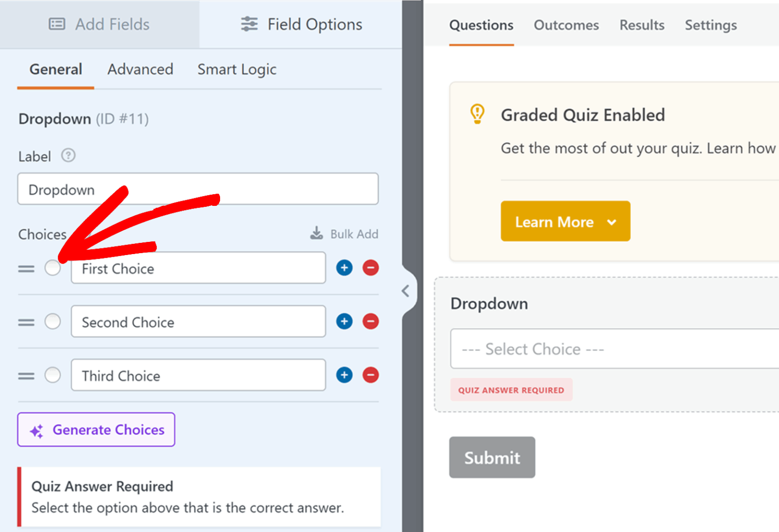This screenshot has height=532, width=779.
Task: Click the Generate Choices button
Action: pos(96,430)
